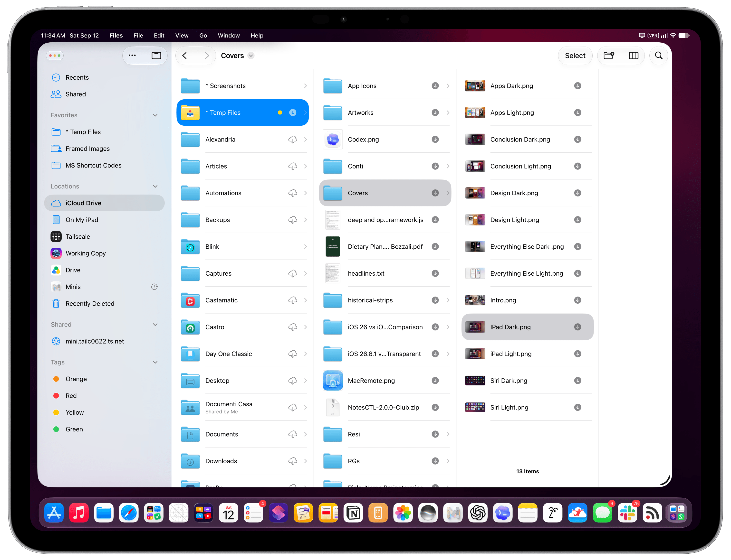
Task: Select the Artworks folder
Action: pyautogui.click(x=385, y=113)
